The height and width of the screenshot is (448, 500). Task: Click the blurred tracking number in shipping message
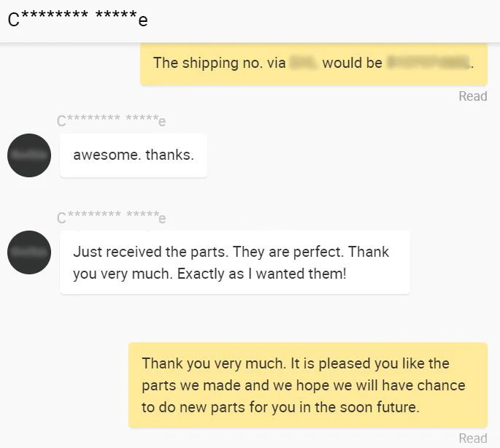pos(427,63)
